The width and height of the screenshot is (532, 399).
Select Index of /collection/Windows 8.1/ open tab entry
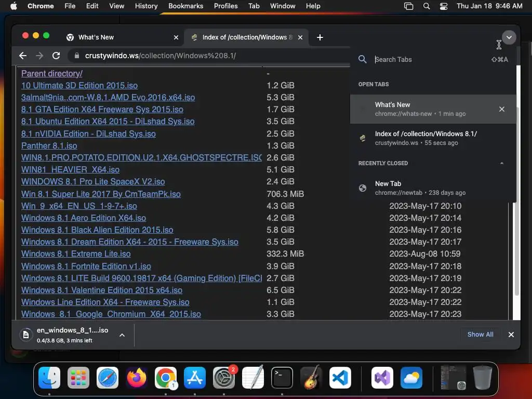433,138
